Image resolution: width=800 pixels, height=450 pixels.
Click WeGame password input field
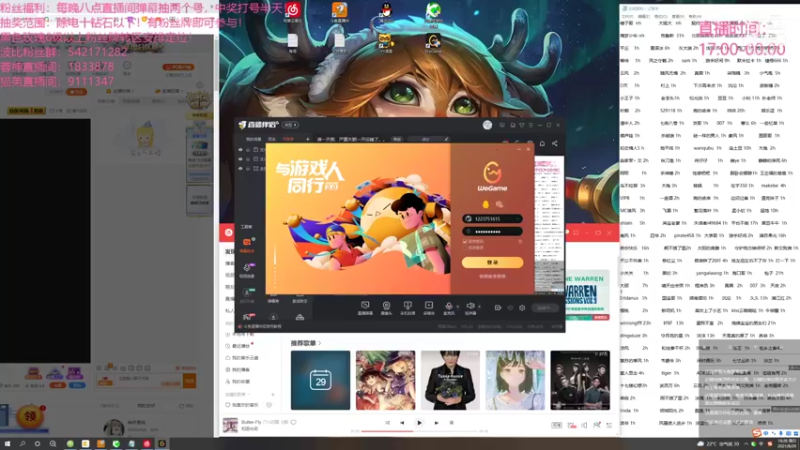(x=492, y=231)
